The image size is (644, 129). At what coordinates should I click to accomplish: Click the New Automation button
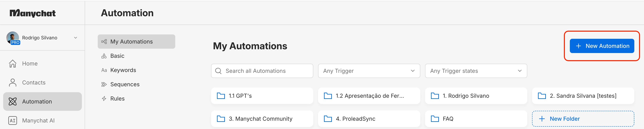(601, 46)
